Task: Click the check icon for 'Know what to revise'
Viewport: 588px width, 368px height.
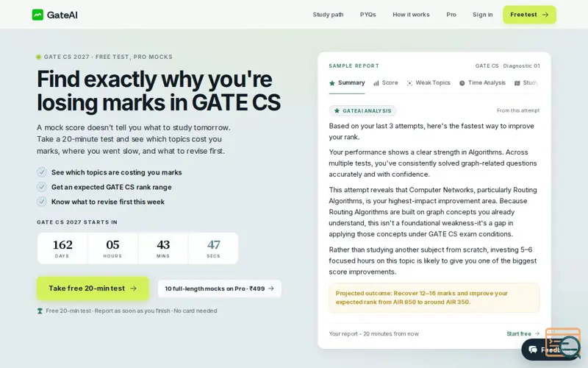Action: click(42, 201)
